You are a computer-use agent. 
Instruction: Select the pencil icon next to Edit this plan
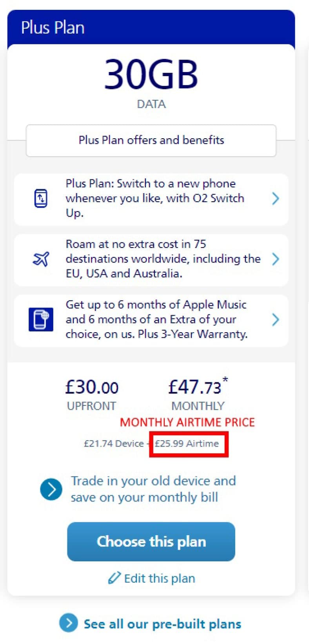tap(114, 578)
